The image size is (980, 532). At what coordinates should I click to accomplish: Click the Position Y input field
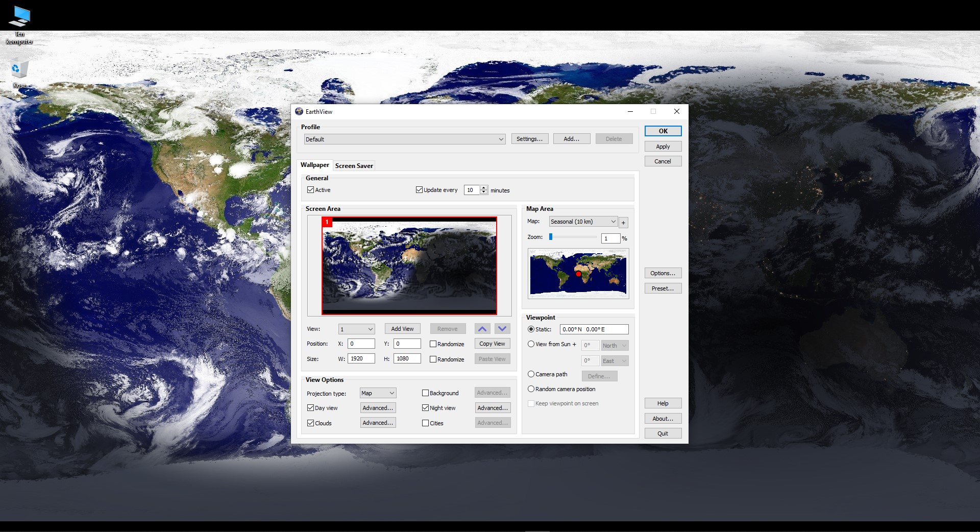(x=407, y=344)
